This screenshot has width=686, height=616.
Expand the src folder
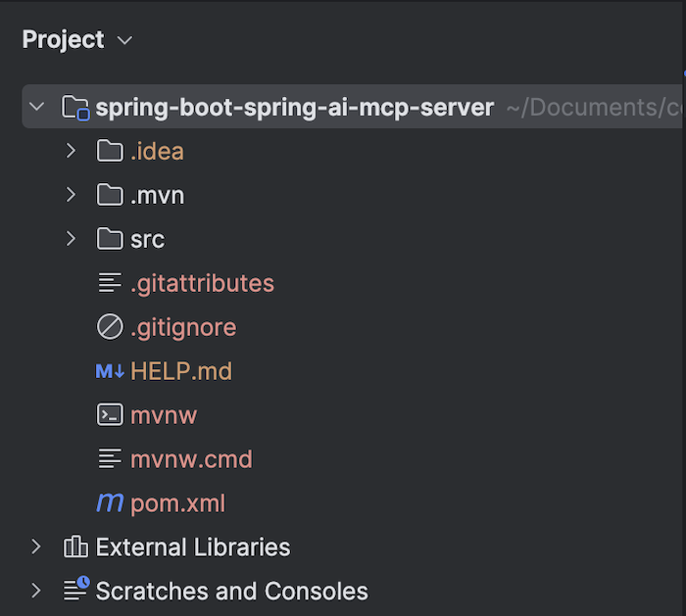pyautogui.click(x=71, y=239)
